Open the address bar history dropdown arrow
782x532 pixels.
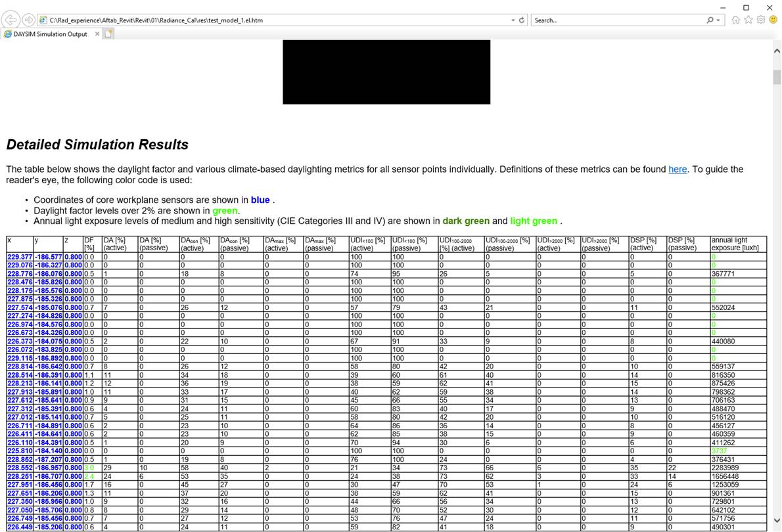tap(513, 20)
